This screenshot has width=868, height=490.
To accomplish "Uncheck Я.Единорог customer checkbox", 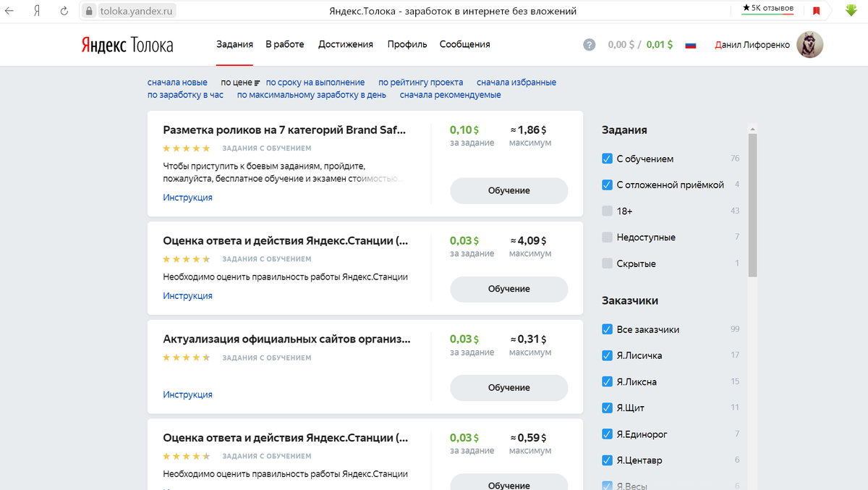I will [608, 434].
